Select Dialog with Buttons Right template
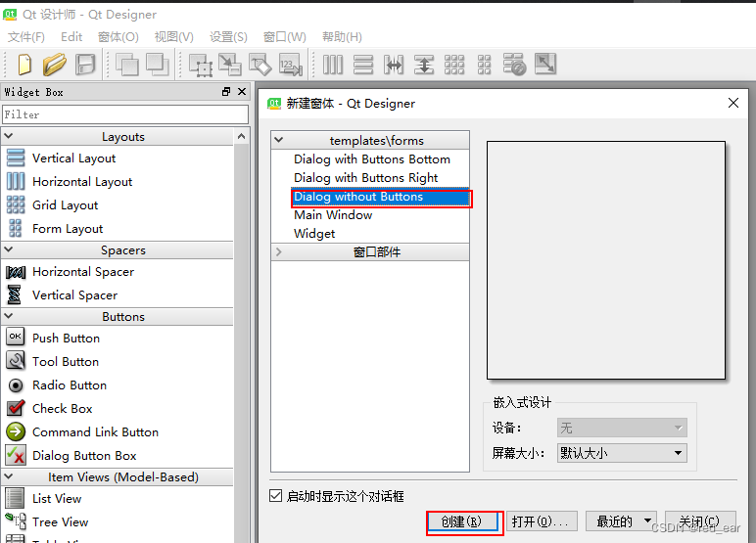 tap(366, 178)
